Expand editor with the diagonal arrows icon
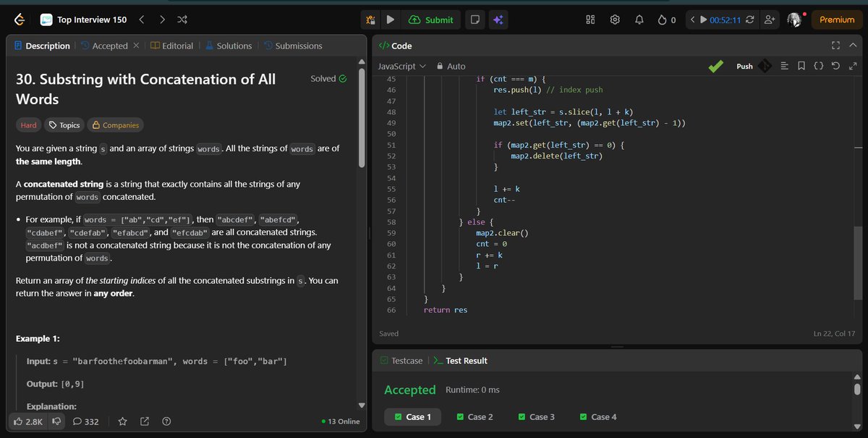This screenshot has height=438, width=868. click(x=853, y=66)
